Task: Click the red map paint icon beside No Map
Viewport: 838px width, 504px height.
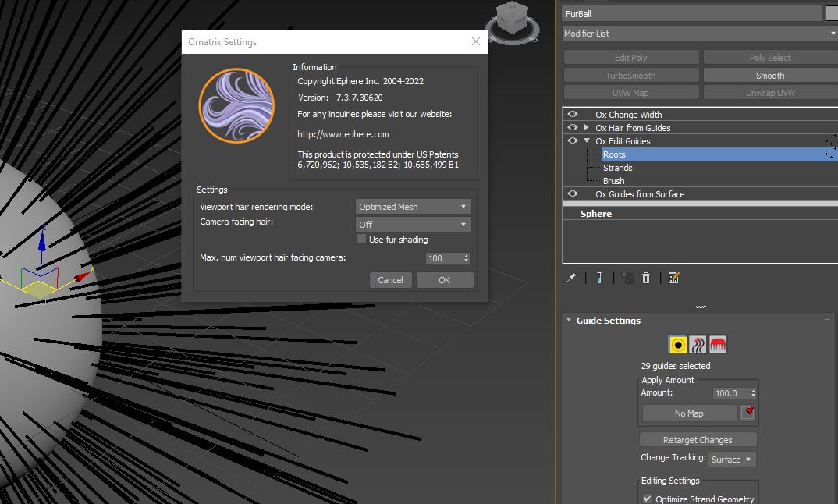Action: pyautogui.click(x=748, y=413)
